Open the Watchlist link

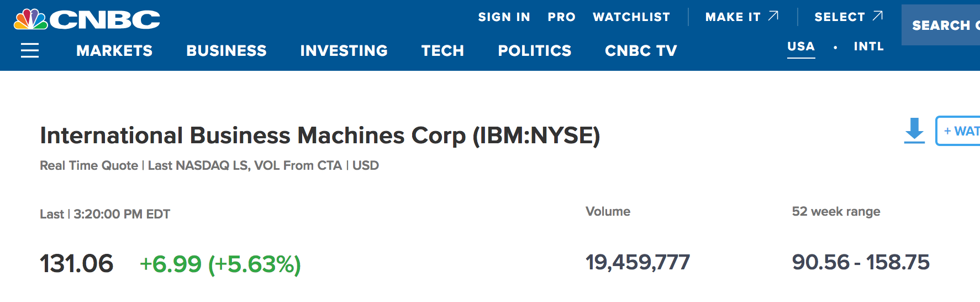[631, 17]
